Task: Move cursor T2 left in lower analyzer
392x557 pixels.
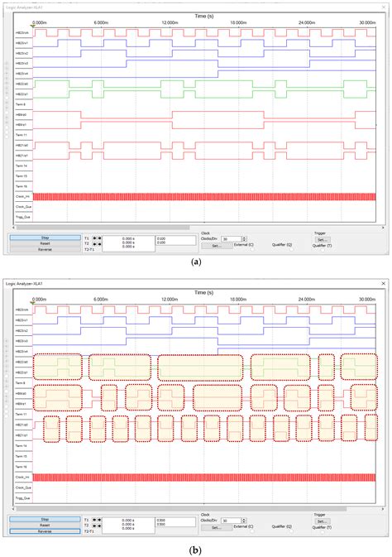Action: (95, 526)
